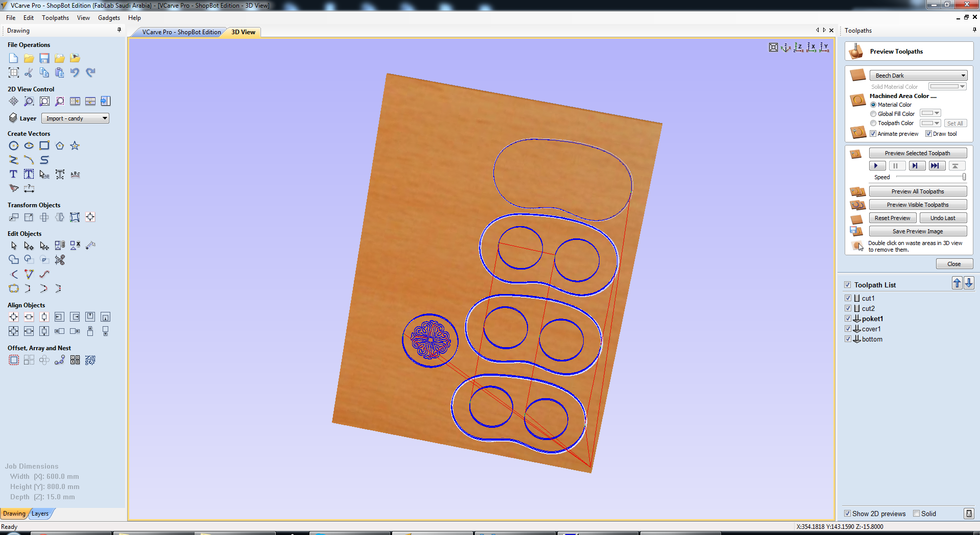Open Solid Material Color dropdown
Viewport: 980px width, 535px height.
(x=947, y=87)
